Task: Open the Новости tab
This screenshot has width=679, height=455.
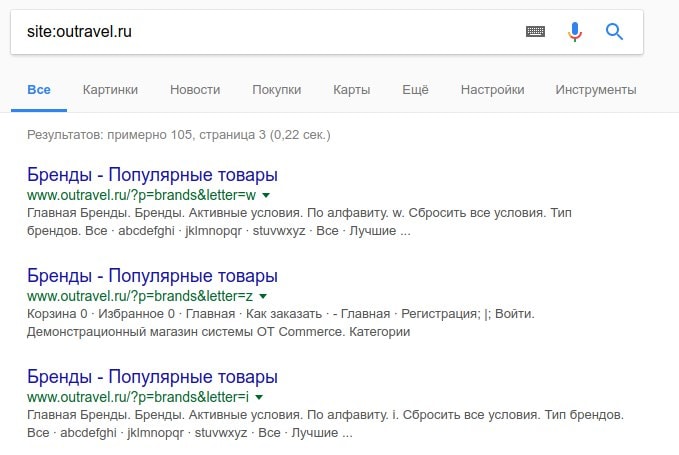Action: (195, 90)
